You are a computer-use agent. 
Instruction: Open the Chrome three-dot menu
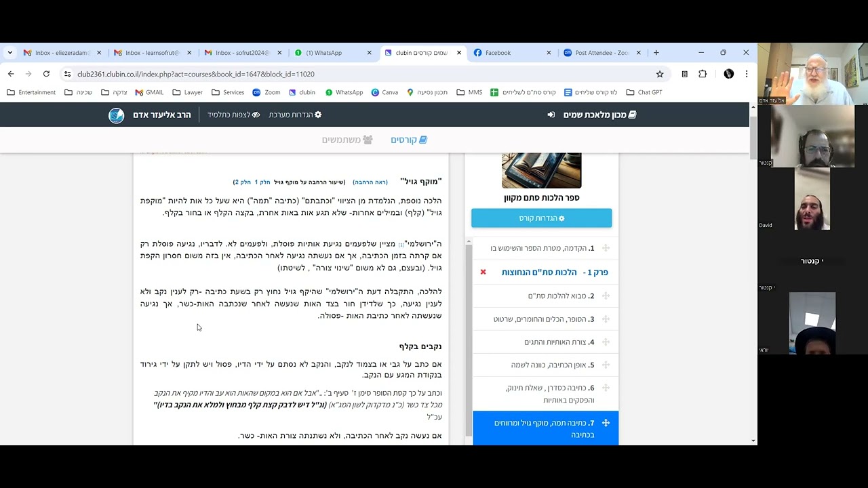(x=747, y=74)
